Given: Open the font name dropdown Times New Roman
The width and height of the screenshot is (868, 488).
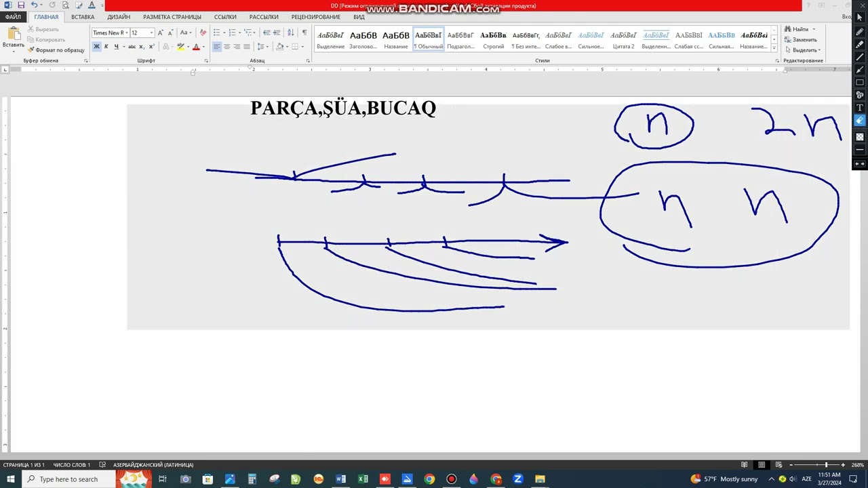Looking at the screenshot, I should [126, 33].
